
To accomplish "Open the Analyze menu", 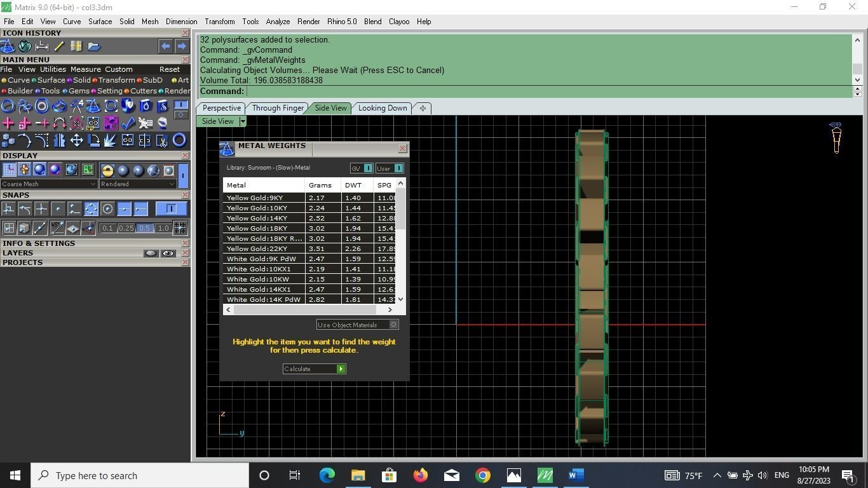I will (278, 22).
